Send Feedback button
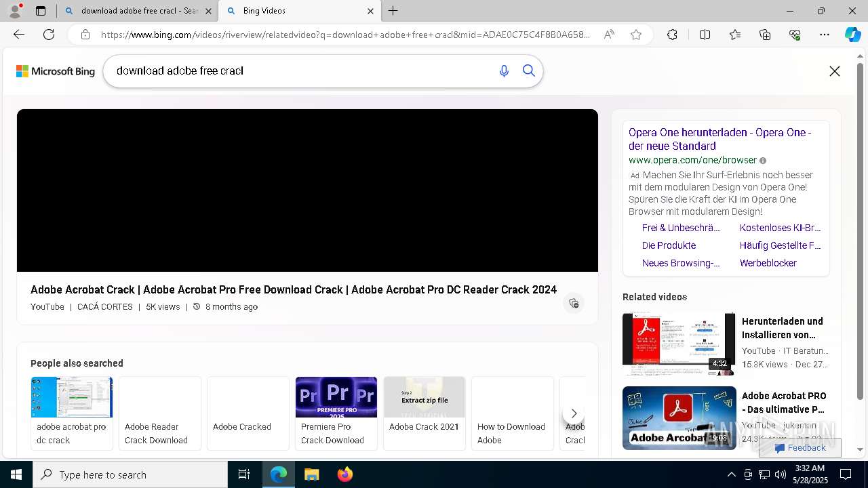Viewport: 868px width, 488px height. click(800, 448)
